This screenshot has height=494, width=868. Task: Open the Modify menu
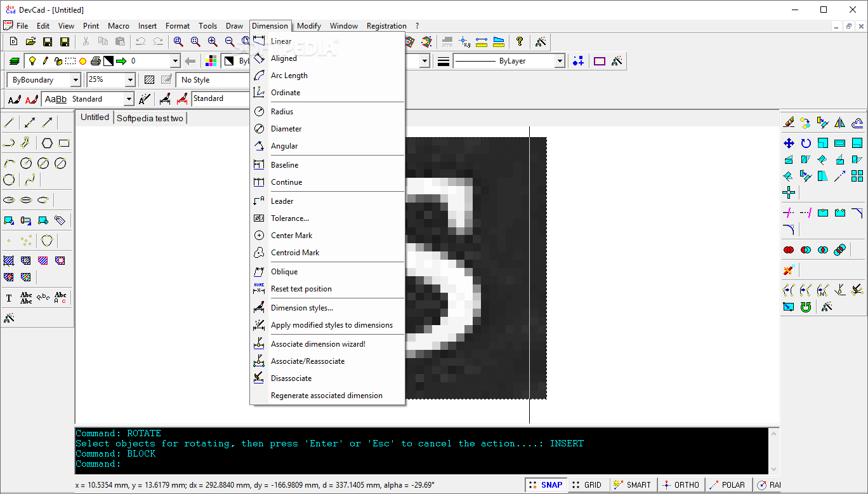(x=309, y=26)
